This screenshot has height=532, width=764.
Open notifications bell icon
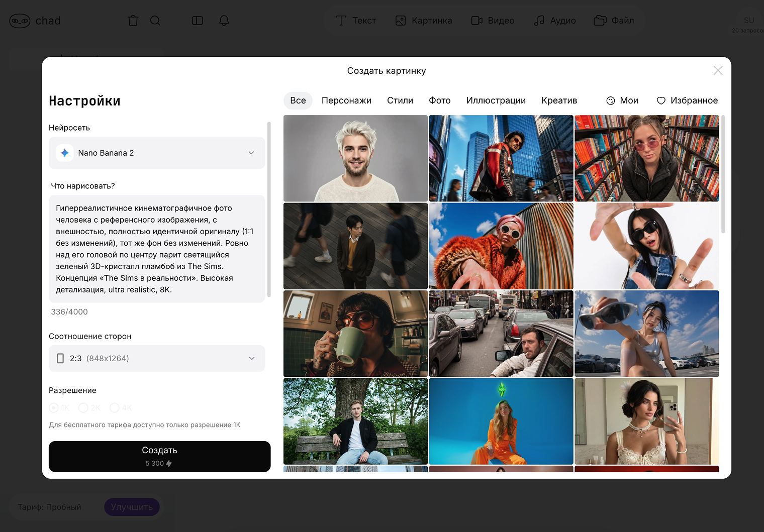224,21
